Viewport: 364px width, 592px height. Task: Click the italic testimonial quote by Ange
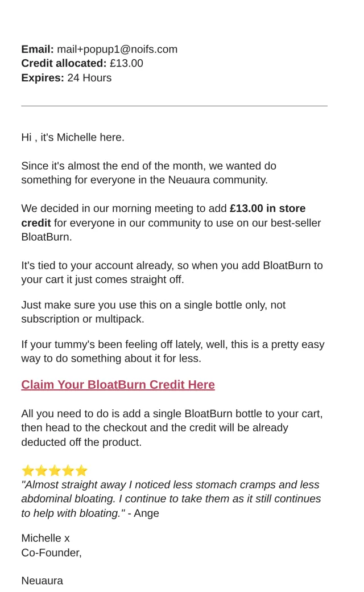[171, 499]
